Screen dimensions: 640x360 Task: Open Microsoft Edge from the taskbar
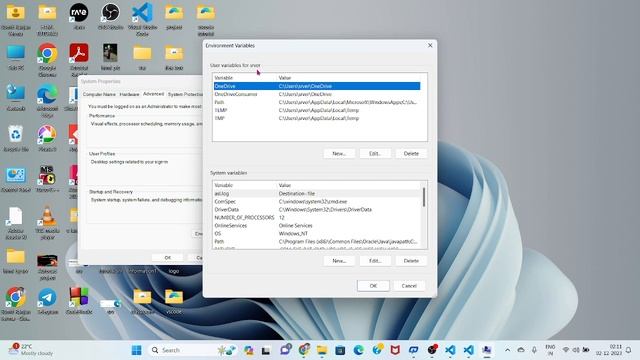click(x=358, y=350)
